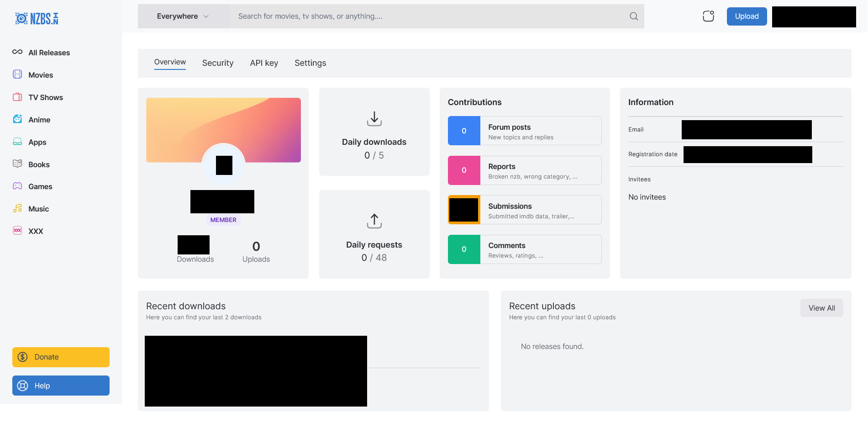Open the Anime category link
The height and width of the screenshot is (423, 868).
point(39,120)
